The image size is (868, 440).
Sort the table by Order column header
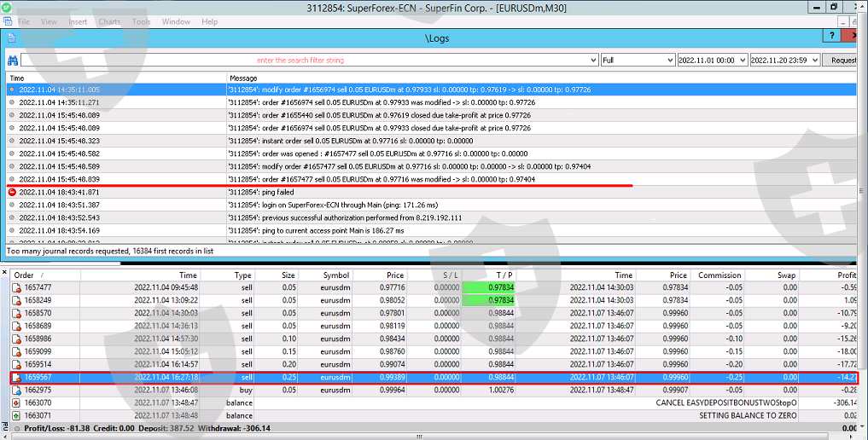coord(24,275)
